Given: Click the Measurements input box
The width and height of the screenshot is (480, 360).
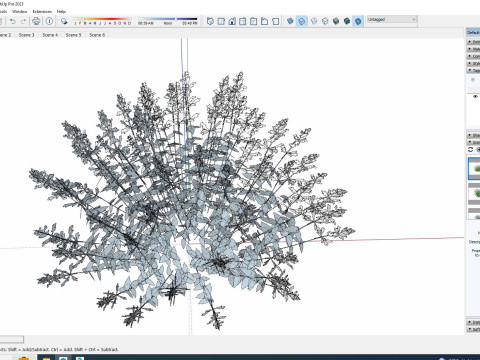Looking at the screenshot, I should pos(12,339).
